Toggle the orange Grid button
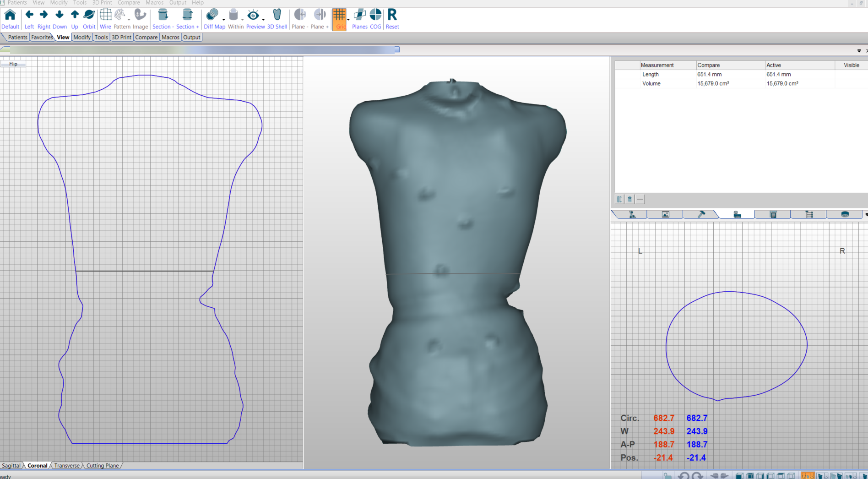868x479 pixels. 339,19
